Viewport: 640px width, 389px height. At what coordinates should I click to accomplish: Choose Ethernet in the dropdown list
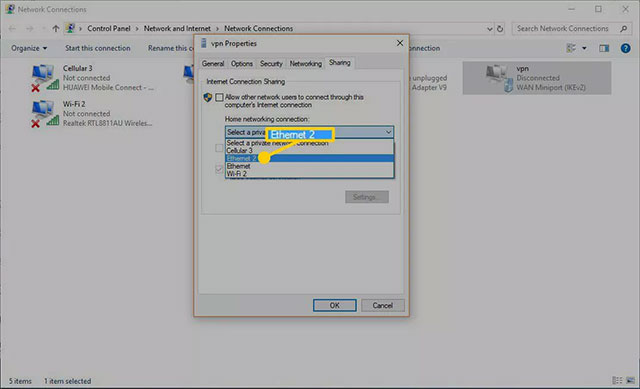(x=309, y=166)
